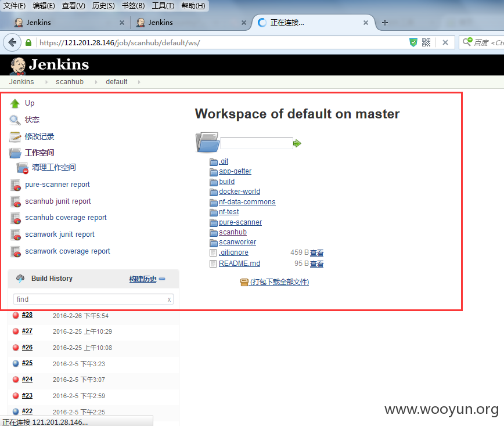Click the Build History weather icon
The width and height of the screenshot is (504, 426).
click(20, 279)
